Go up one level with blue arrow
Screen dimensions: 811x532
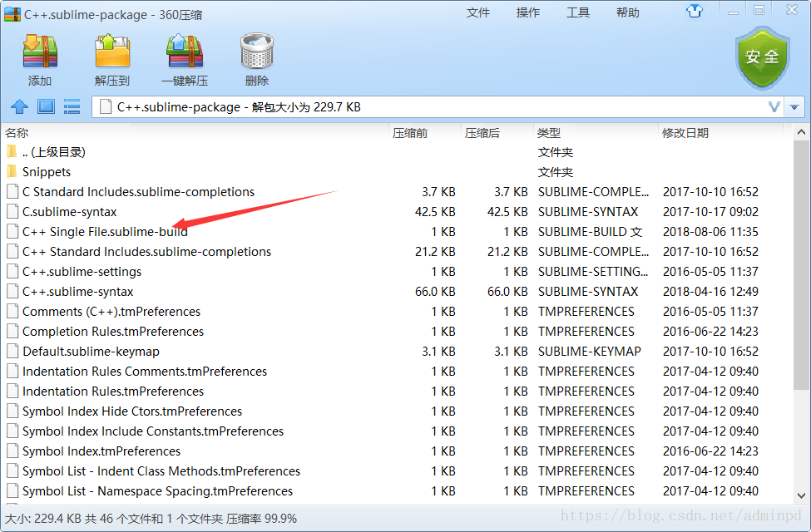20,107
